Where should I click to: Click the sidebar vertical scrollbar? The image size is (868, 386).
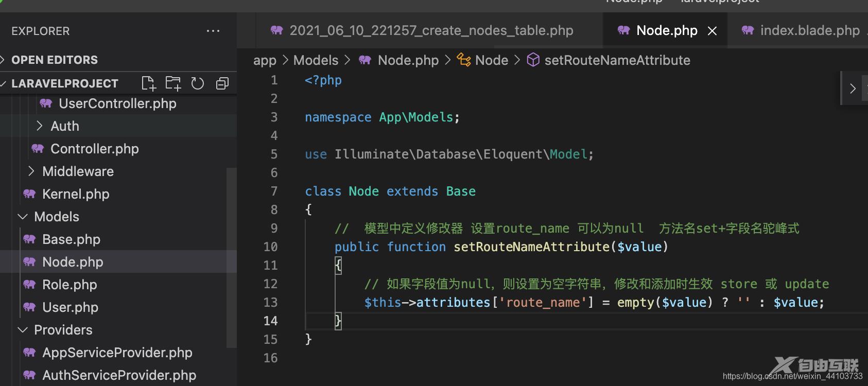pyautogui.click(x=232, y=257)
